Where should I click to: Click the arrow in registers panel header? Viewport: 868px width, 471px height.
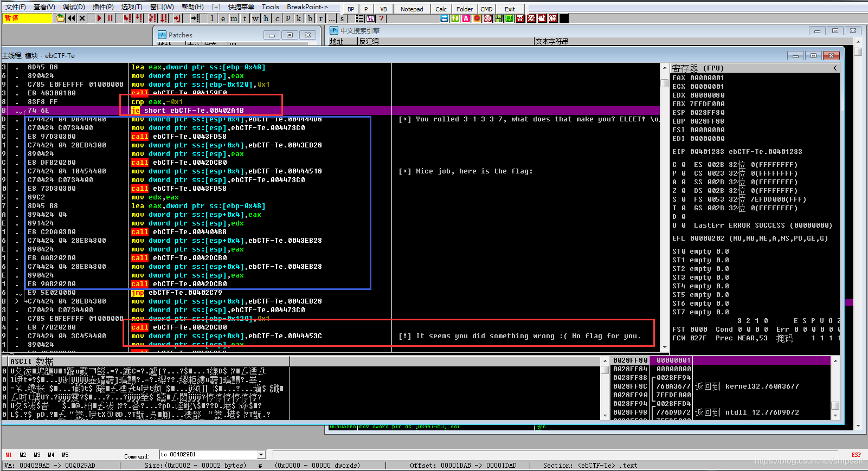pos(835,68)
